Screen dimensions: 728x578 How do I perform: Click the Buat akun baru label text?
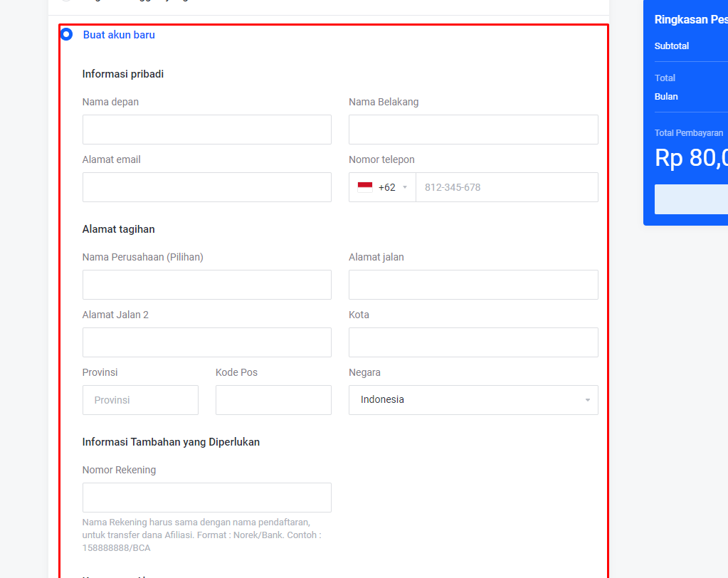[119, 35]
